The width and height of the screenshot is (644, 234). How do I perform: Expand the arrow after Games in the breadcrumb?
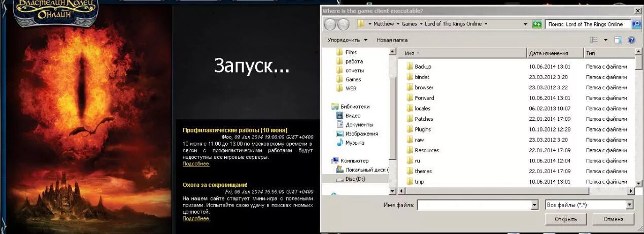(x=421, y=24)
